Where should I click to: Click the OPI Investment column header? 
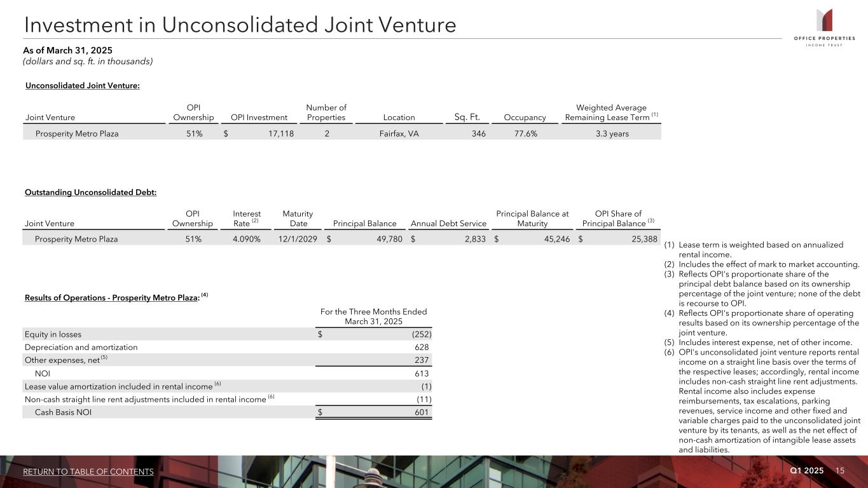click(259, 118)
